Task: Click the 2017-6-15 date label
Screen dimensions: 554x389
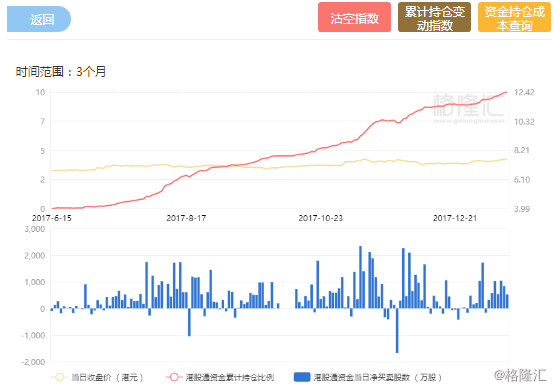Action: click(52, 218)
